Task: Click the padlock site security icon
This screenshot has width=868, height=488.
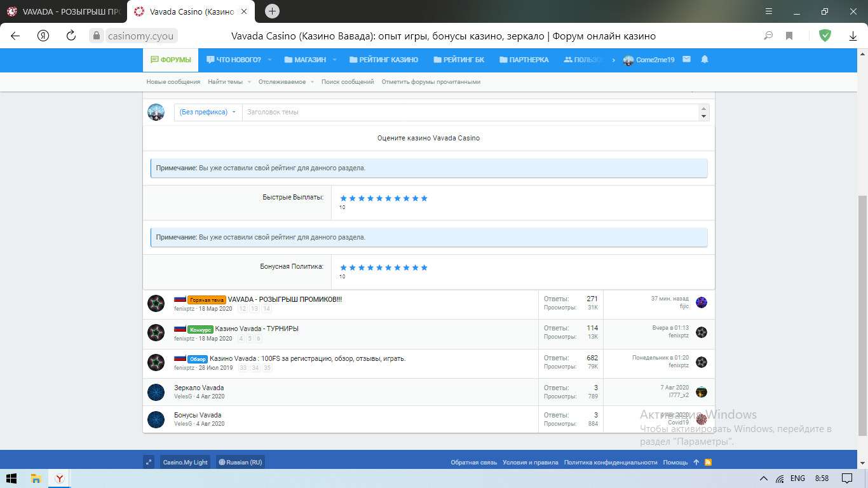Action: click(x=97, y=36)
